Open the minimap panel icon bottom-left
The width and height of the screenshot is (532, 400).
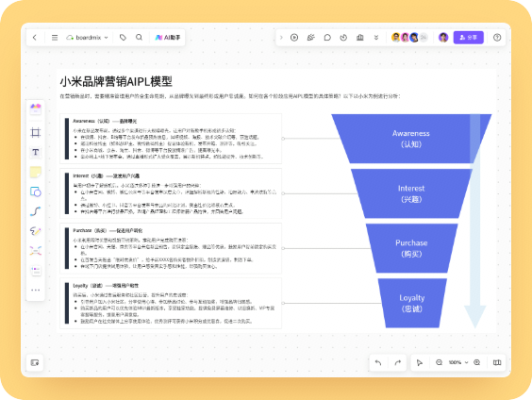pyautogui.click(x=35, y=362)
